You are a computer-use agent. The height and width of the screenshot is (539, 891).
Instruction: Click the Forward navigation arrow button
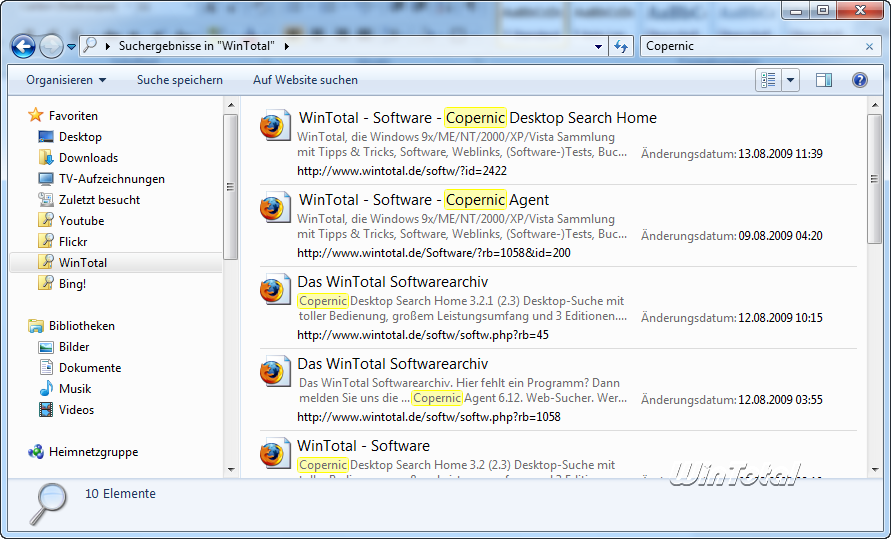pyautogui.click(x=51, y=46)
